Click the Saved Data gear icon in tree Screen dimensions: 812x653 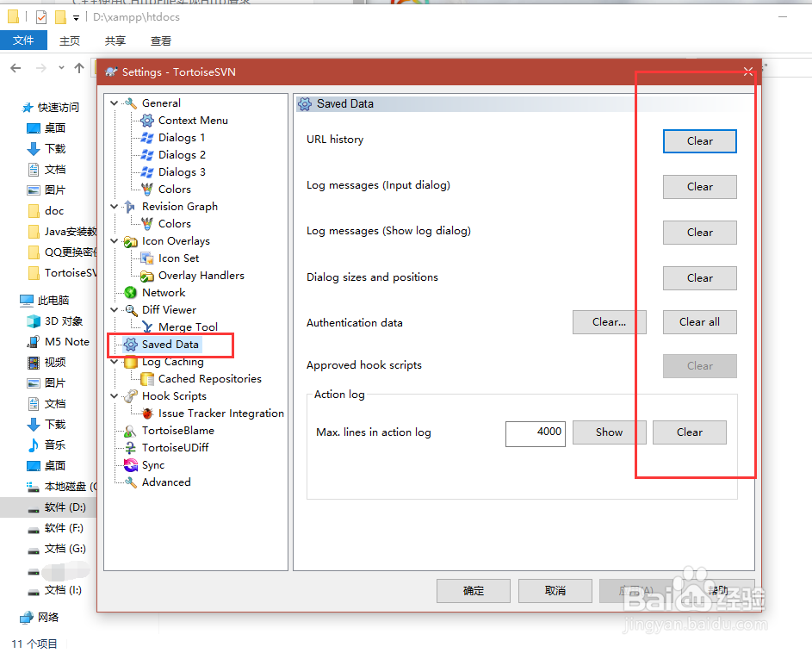tap(131, 345)
